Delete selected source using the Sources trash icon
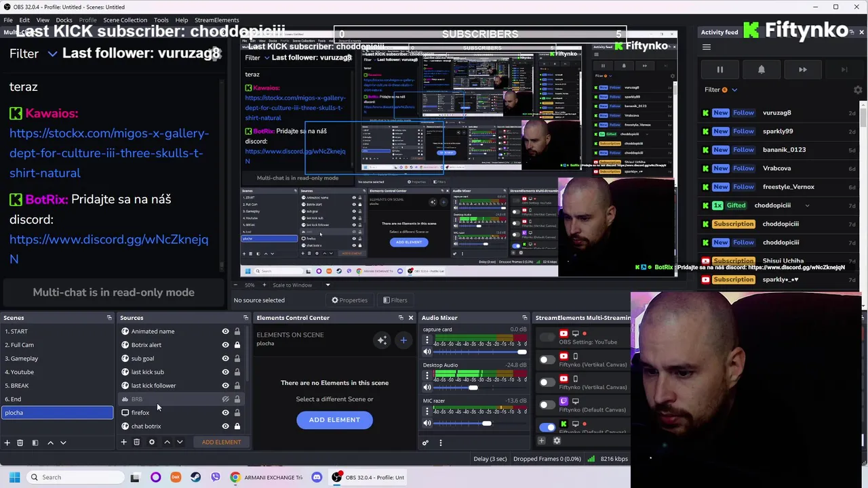868x488 pixels. coord(136,442)
